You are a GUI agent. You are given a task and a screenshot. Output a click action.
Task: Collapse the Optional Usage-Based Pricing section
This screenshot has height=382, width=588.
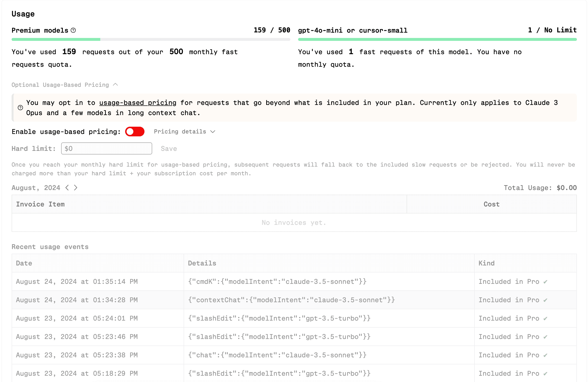tap(116, 85)
